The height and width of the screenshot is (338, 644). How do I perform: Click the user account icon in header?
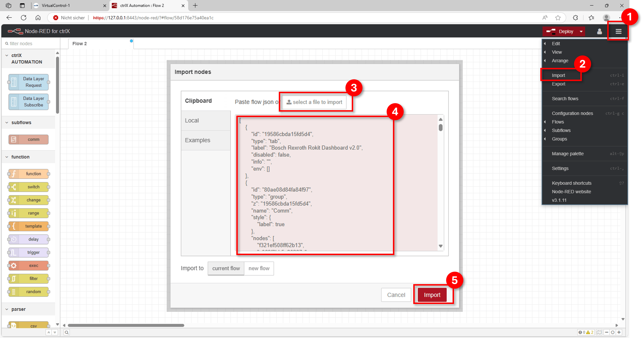click(599, 31)
